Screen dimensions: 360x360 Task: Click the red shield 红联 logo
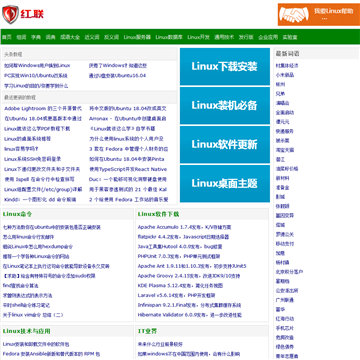[x=23, y=15]
